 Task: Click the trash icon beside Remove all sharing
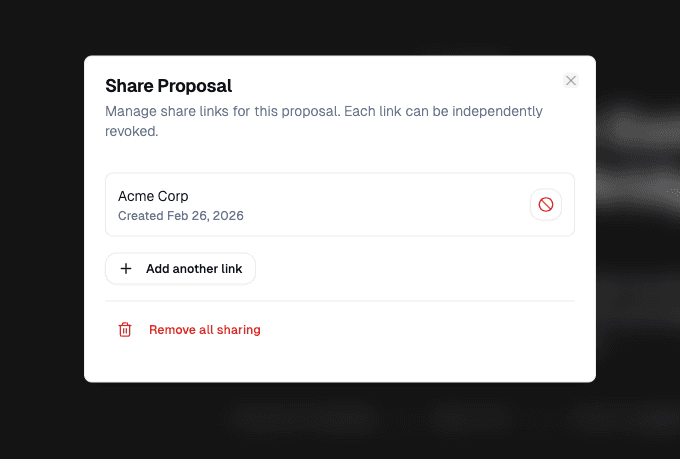125,329
